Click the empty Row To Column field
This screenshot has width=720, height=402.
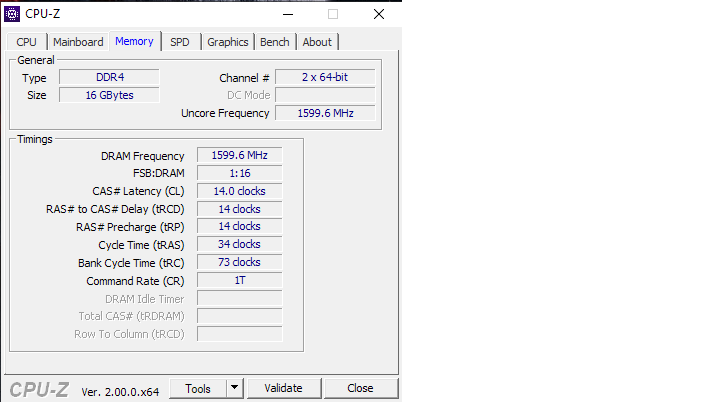[x=240, y=334]
